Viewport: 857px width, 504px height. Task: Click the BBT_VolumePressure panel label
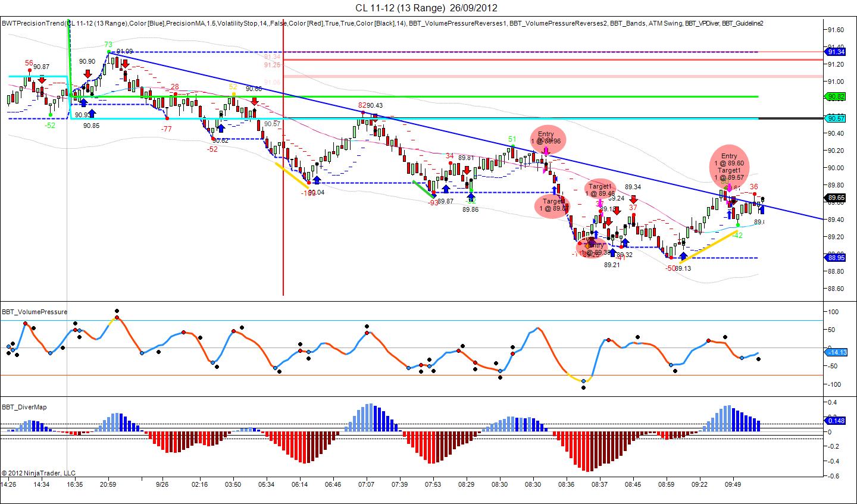click(x=35, y=312)
